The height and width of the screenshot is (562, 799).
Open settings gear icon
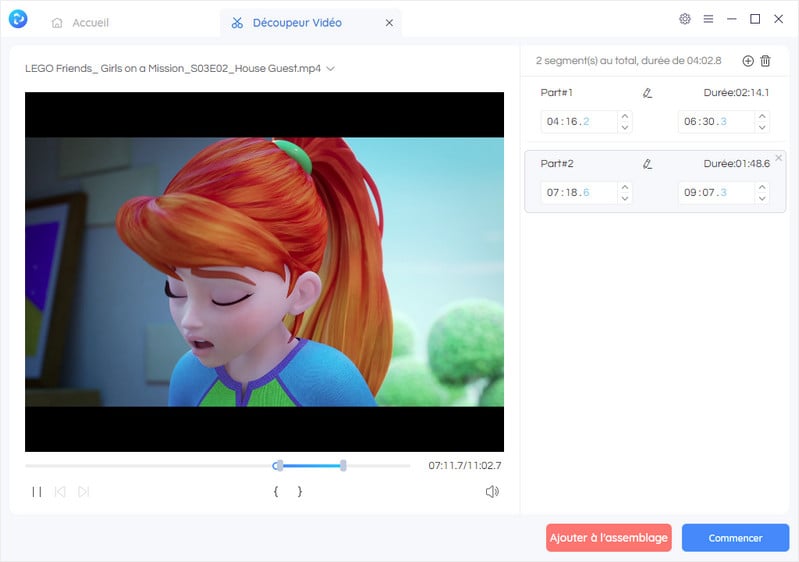685,19
